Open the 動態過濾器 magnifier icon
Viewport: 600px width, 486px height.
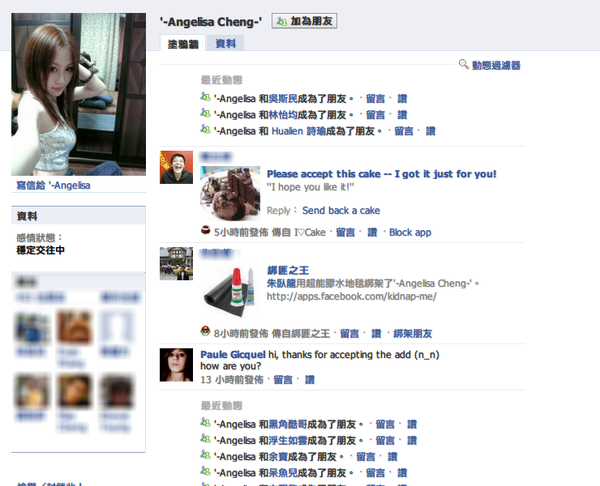(463, 64)
